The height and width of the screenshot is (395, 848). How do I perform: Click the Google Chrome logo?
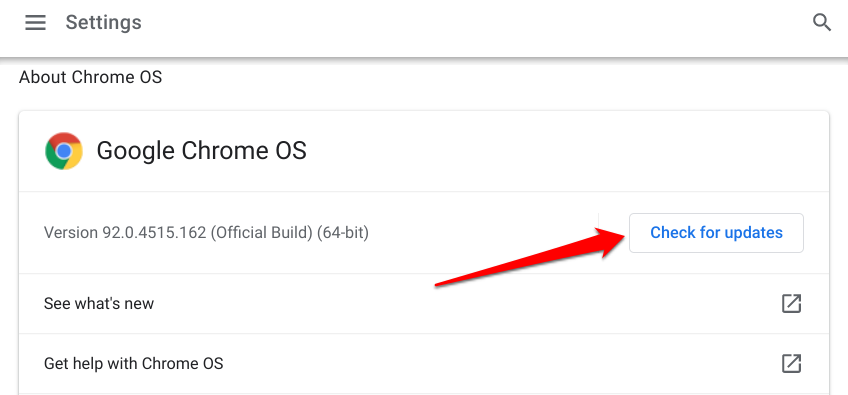click(x=64, y=151)
